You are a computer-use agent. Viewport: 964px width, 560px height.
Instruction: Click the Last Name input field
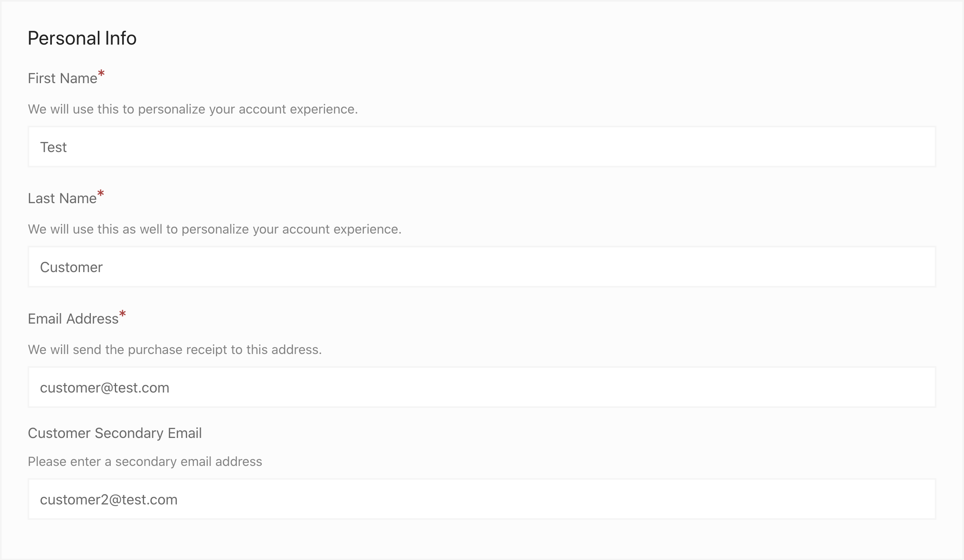pyautogui.click(x=482, y=267)
